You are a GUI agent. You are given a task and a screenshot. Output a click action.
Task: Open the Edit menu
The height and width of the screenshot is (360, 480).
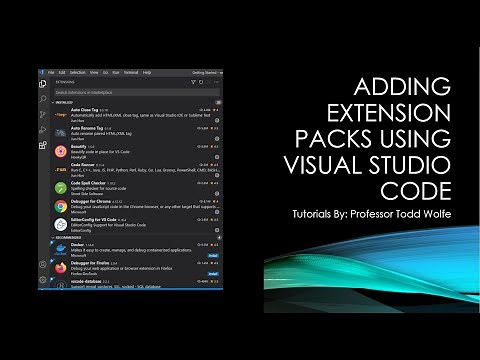pos(62,73)
